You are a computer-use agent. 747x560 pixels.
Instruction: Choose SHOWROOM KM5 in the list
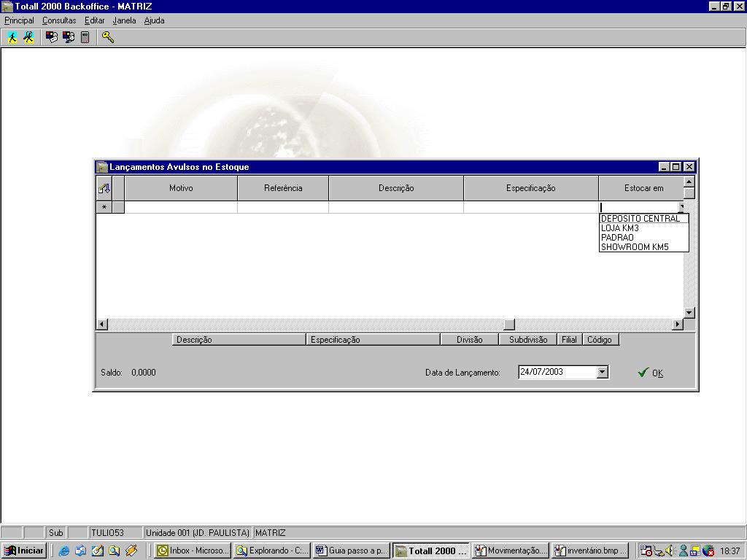coord(635,247)
